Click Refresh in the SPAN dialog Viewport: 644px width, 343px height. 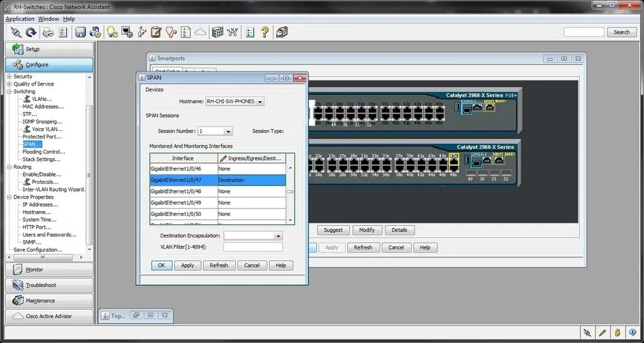(219, 266)
